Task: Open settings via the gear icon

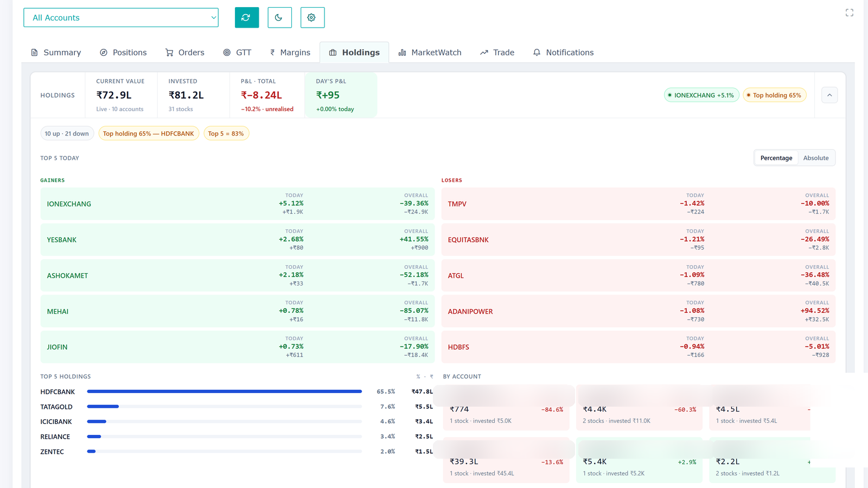Action: (x=312, y=17)
